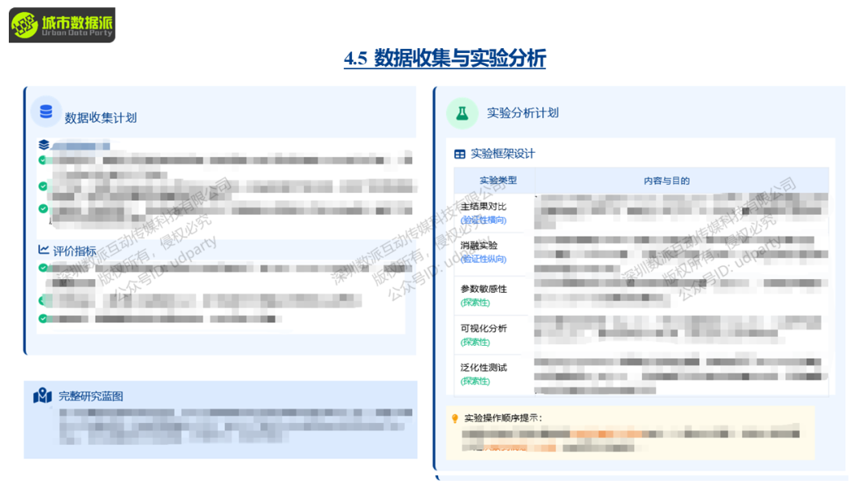The height and width of the screenshot is (489, 868).
Task: Click the first green checkmark under 评价指标
Action: pyautogui.click(x=43, y=268)
